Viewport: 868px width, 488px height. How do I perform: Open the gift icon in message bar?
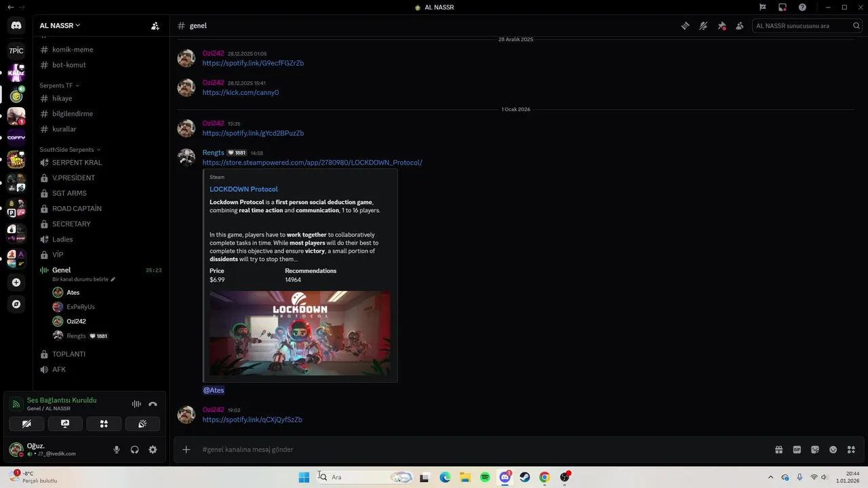[x=779, y=449]
